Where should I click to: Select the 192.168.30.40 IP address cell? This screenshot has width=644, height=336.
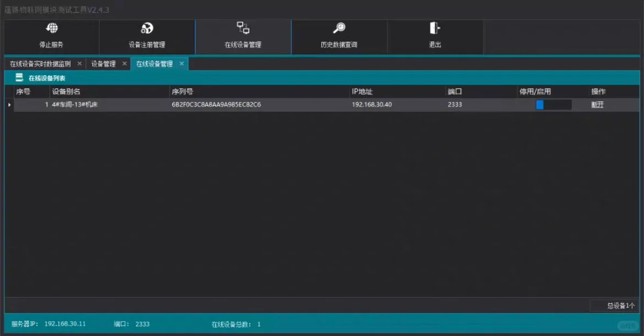click(x=372, y=105)
